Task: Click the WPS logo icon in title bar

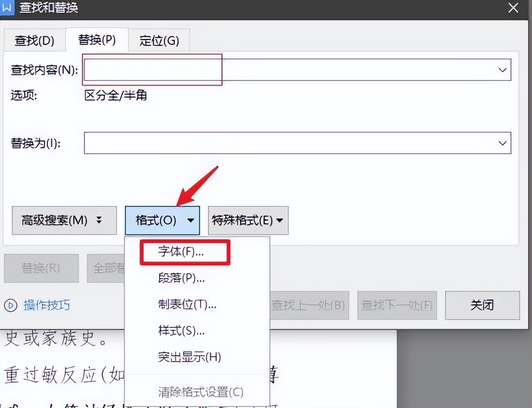Action: click(7, 8)
